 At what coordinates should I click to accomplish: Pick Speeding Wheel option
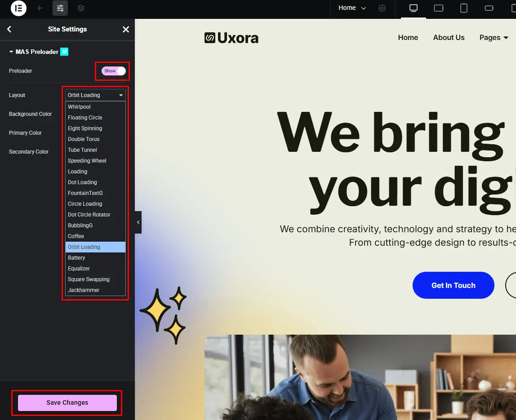(x=95, y=161)
